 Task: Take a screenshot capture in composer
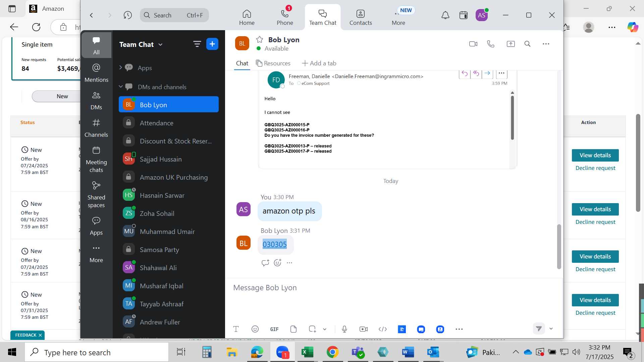312,329
